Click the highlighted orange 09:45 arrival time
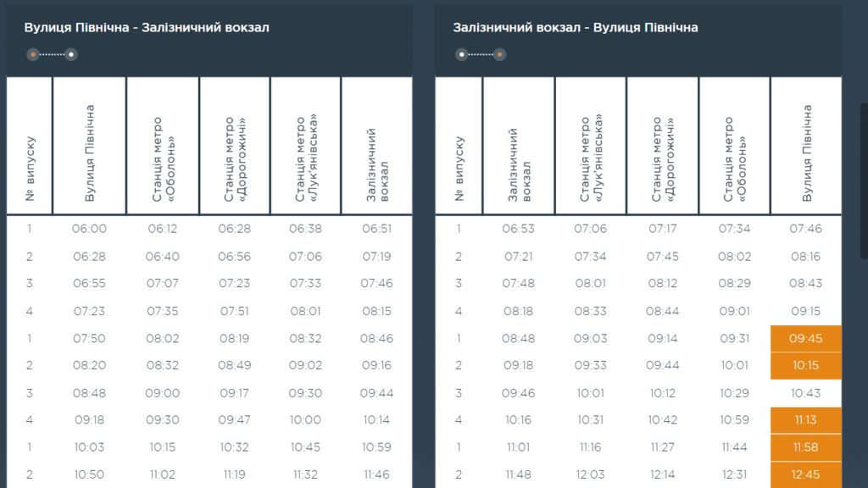868x488 pixels. click(x=805, y=339)
